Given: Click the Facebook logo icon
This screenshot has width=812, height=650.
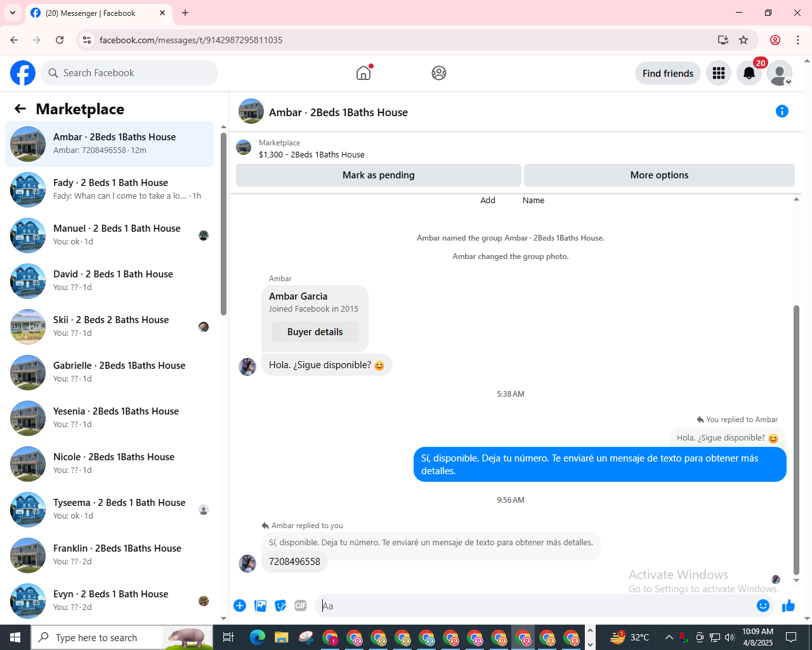Looking at the screenshot, I should pyautogui.click(x=23, y=73).
